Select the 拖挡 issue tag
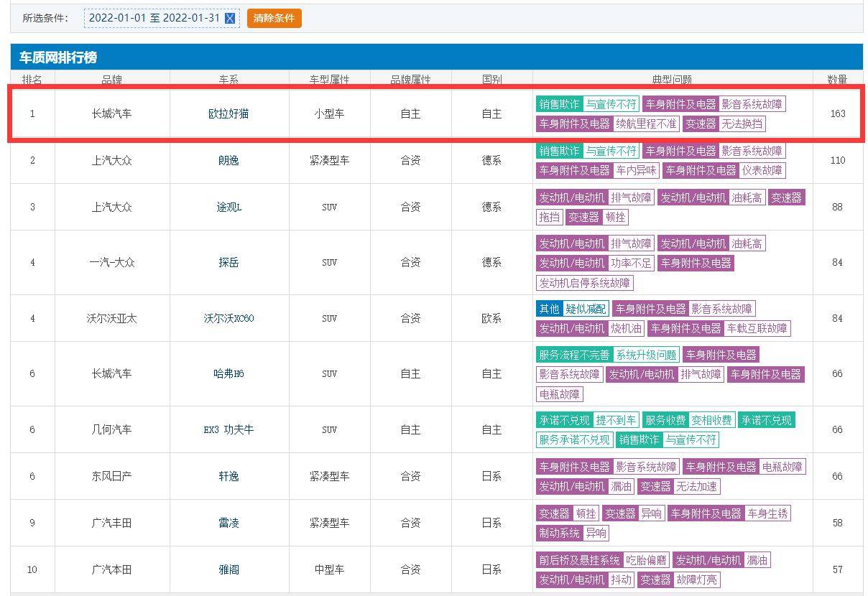Image resolution: width=868 pixels, height=596 pixels. [x=549, y=217]
